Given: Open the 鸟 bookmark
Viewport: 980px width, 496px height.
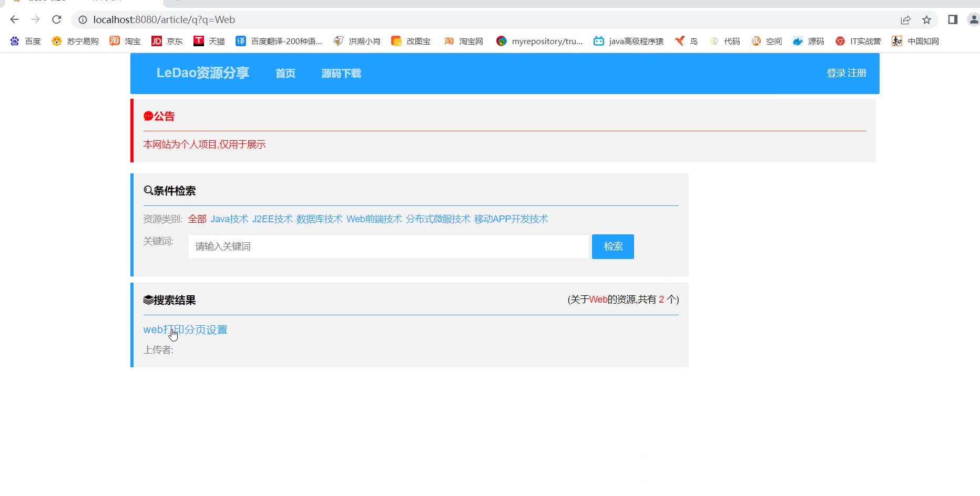Looking at the screenshot, I should tap(687, 41).
